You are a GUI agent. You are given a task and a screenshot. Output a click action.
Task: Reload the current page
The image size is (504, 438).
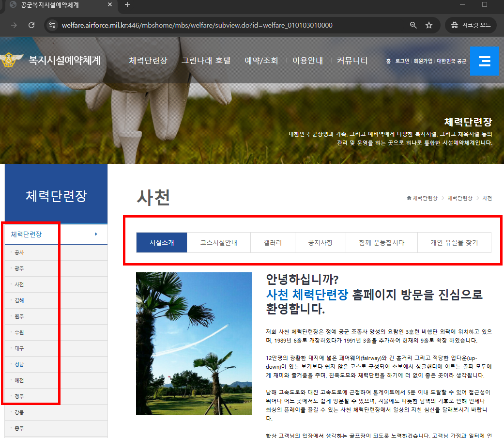click(32, 25)
